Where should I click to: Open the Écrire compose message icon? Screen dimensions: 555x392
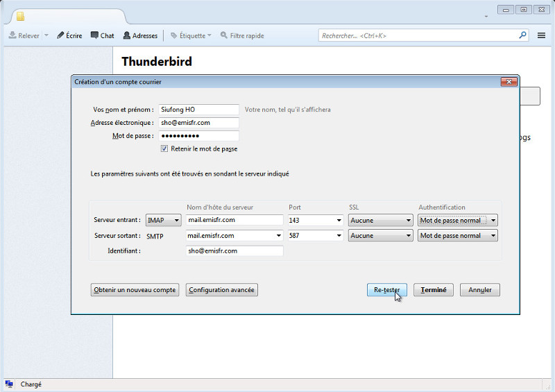click(x=61, y=35)
